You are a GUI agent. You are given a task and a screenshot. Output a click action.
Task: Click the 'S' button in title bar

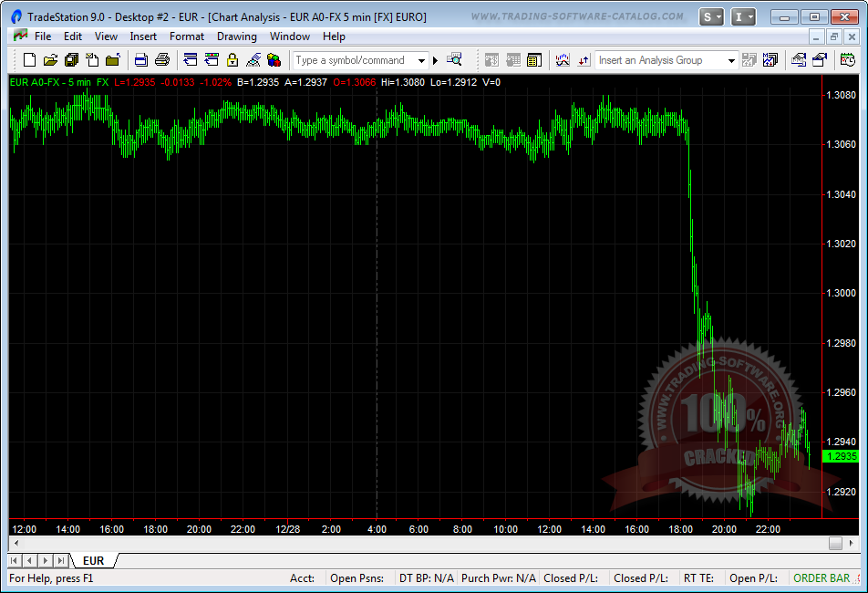[x=711, y=16]
